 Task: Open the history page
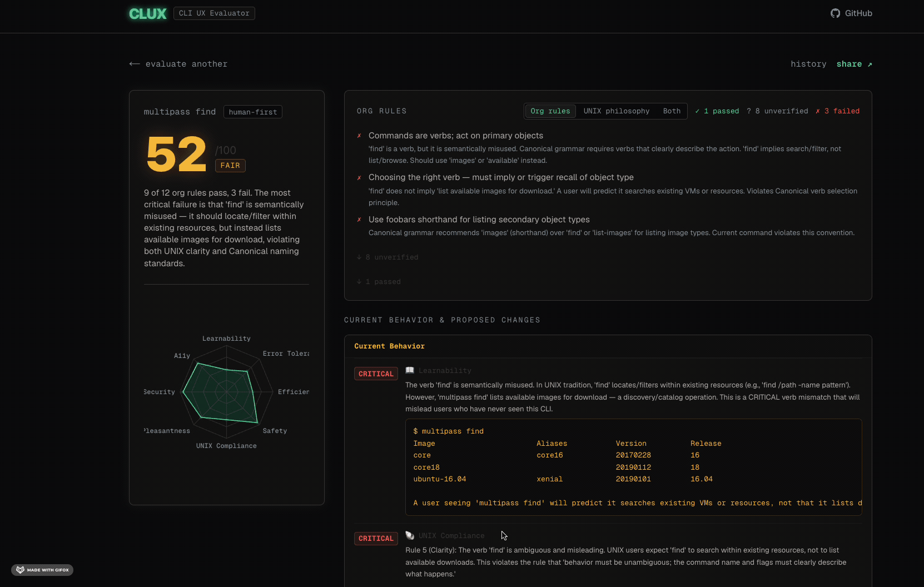(x=808, y=64)
